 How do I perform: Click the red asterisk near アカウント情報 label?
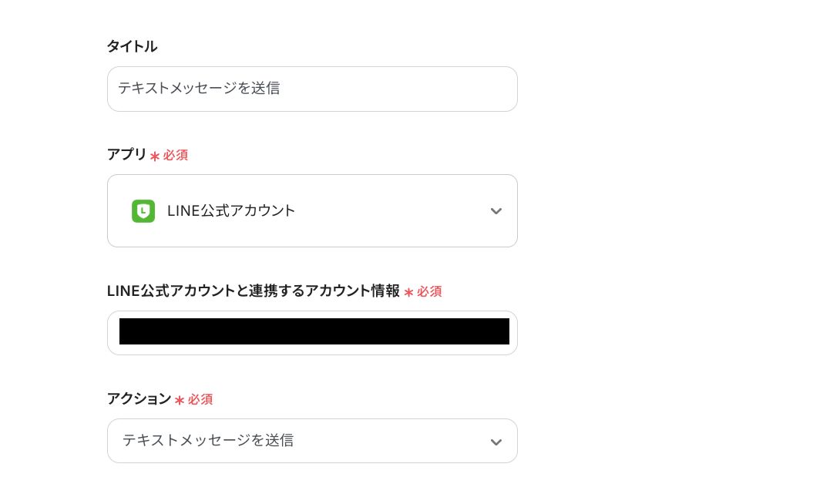[x=409, y=291]
